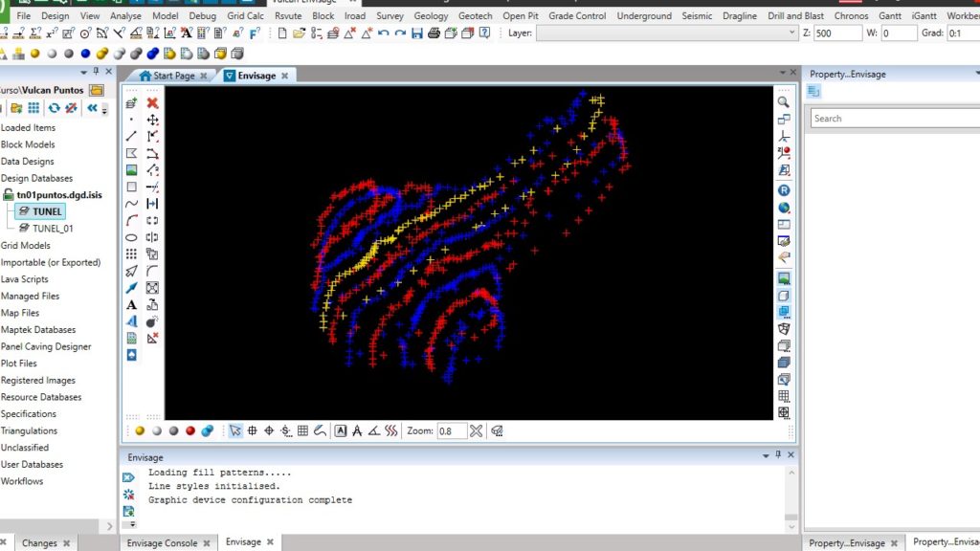Select the create polygon tool
Viewport: 980px width, 551px height.
(131, 153)
